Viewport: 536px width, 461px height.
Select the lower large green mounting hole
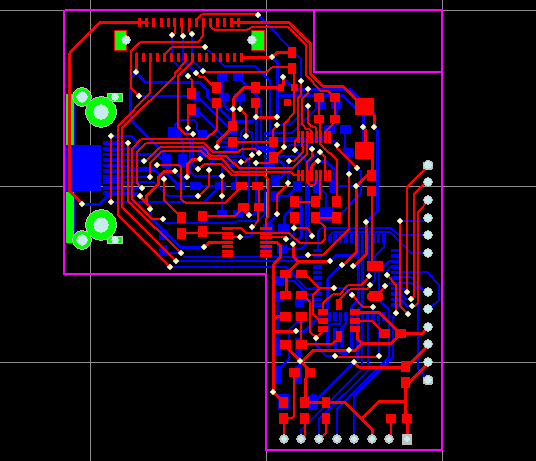point(101,225)
